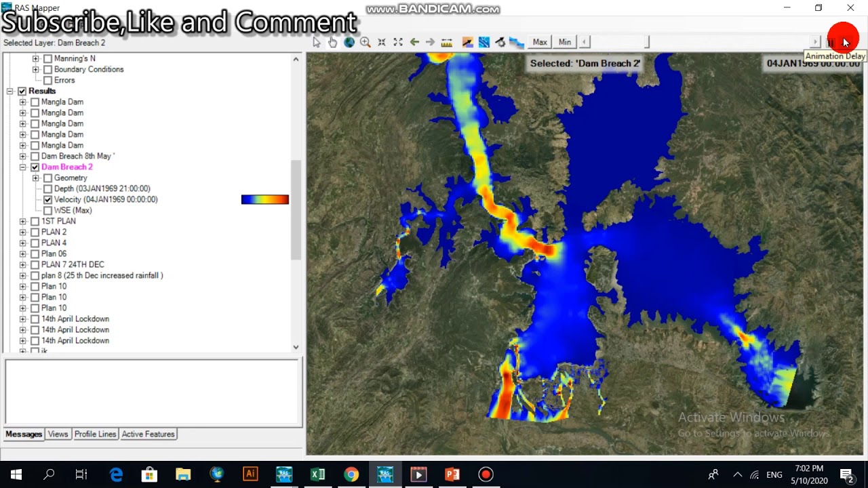
Task: Expand the Geometry node under Dam Breach 2
Action: coord(36,178)
